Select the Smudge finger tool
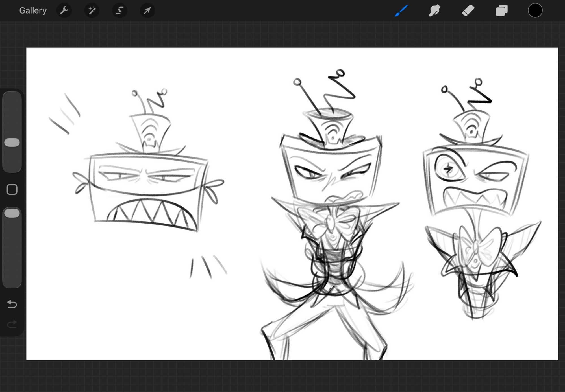Screen dimensions: 565x392 click(x=434, y=11)
